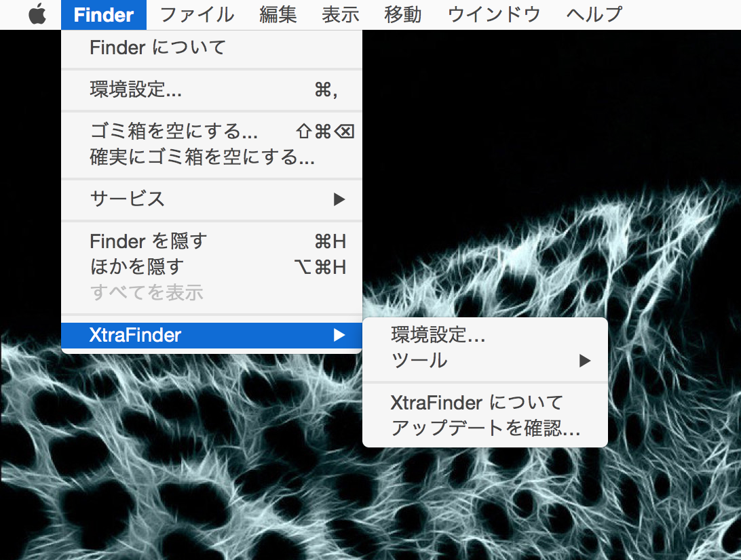Choose XtraFinder について

[485, 403]
